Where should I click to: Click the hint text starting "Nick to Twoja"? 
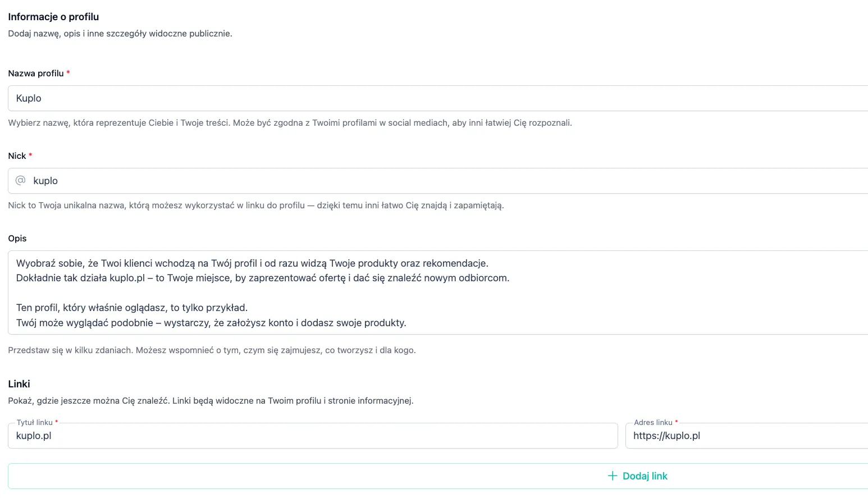(256, 205)
